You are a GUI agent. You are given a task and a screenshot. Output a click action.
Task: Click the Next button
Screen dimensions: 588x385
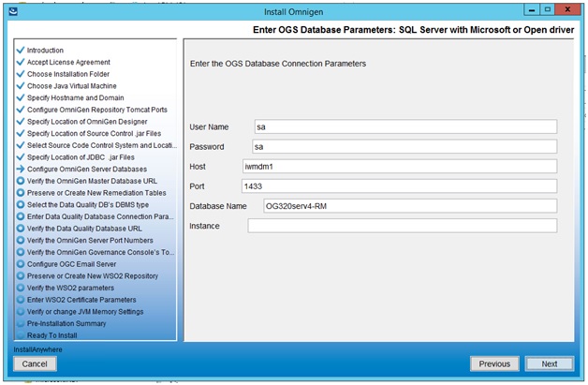pos(549,363)
